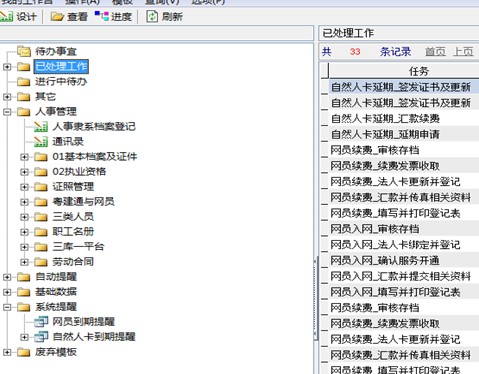Go to 首页 first page link

435,51
